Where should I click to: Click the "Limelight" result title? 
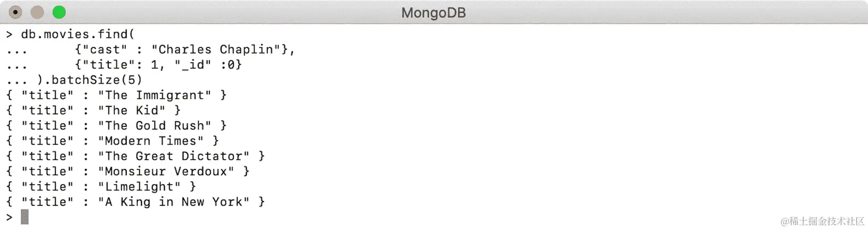(139, 187)
